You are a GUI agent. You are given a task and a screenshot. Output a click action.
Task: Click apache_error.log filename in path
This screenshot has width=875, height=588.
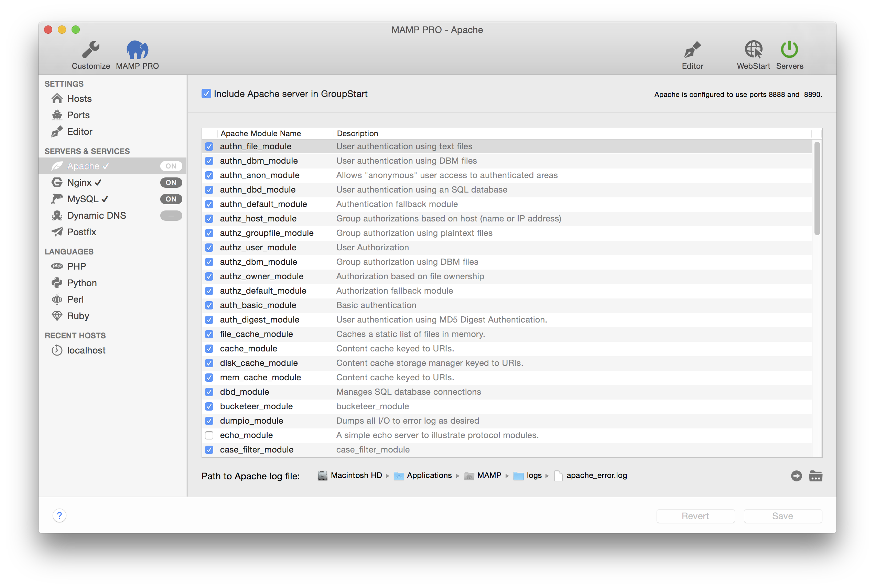pos(596,476)
